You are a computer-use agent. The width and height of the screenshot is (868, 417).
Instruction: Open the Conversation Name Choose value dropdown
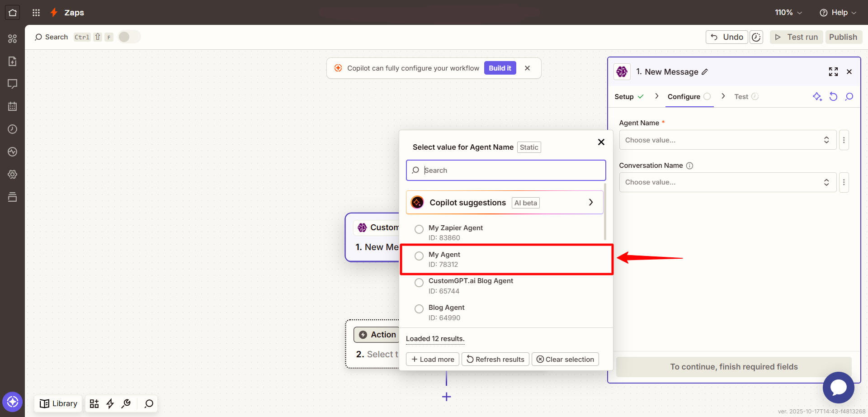point(727,182)
